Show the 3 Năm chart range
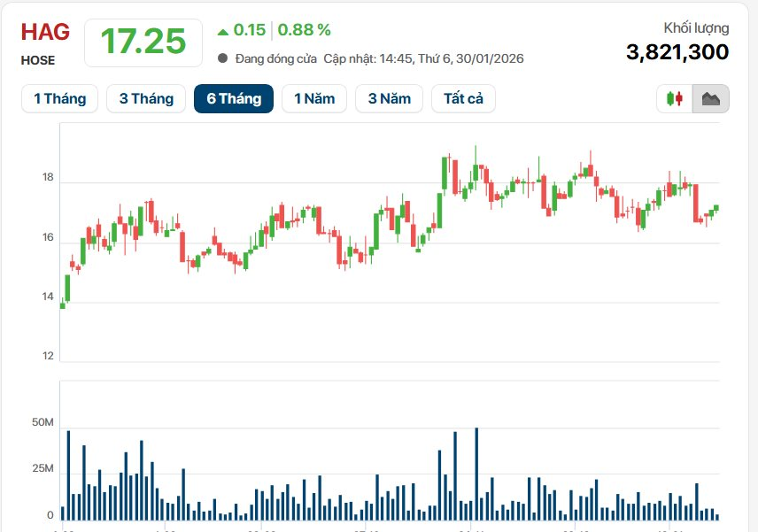Screen dimensions: 758x532 coord(390,99)
